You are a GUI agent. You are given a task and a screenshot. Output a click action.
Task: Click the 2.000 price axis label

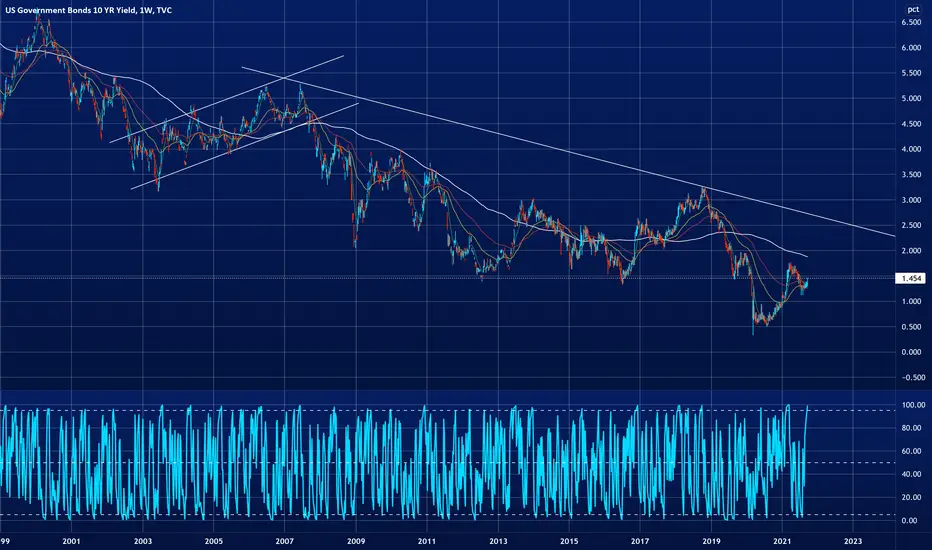[911, 251]
